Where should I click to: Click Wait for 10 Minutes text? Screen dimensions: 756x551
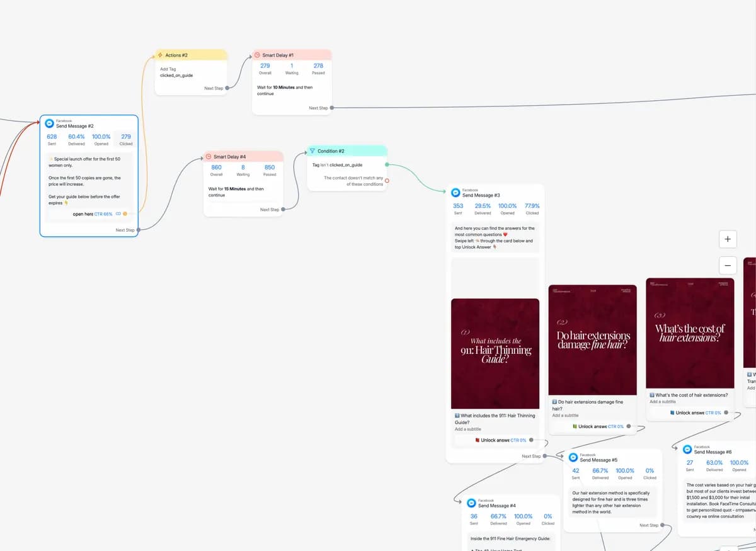[x=285, y=91]
